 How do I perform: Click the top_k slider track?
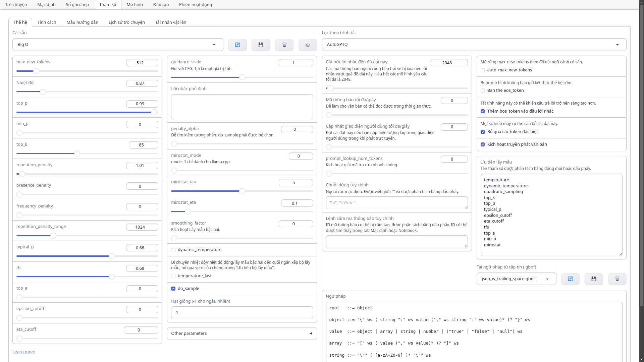[x=117, y=154]
